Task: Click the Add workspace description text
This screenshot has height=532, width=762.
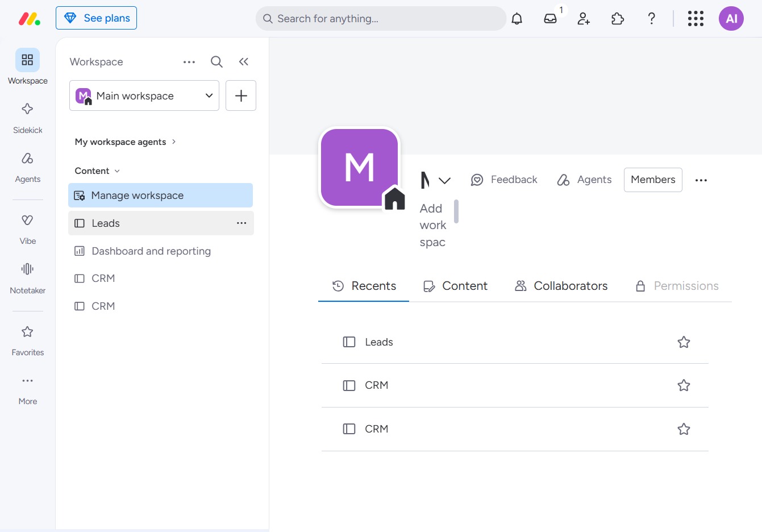Action: pos(433,225)
